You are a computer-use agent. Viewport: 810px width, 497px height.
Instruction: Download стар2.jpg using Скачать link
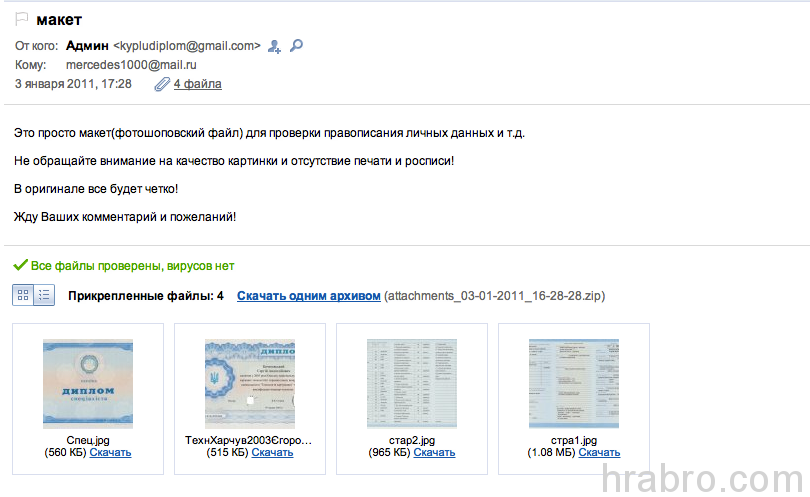(x=434, y=453)
